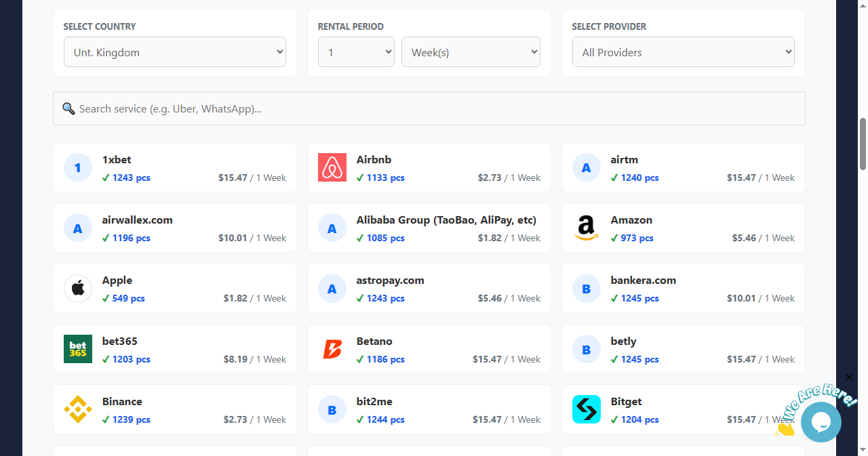Click the Bitget logo icon
Screen dimensions: 868x456
click(587, 409)
